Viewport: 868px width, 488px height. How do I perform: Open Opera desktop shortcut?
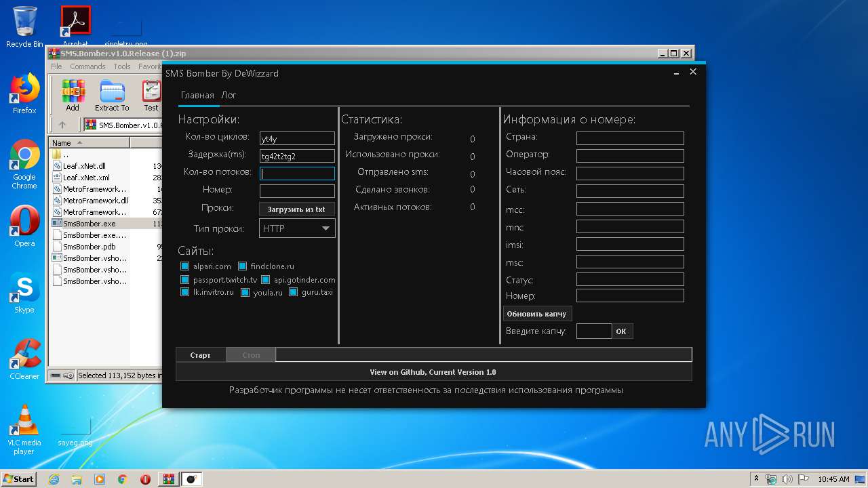click(24, 226)
